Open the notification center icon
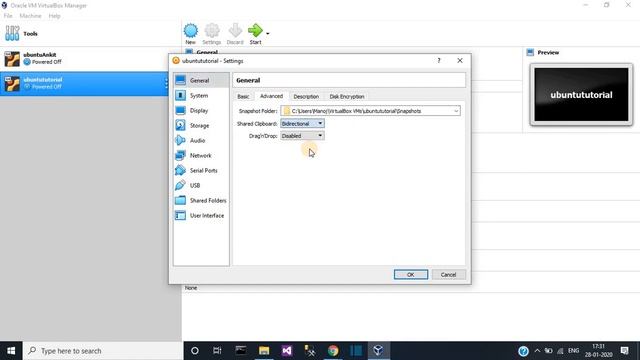Image resolution: width=640 pixels, height=360 pixels. pyautogui.click(x=624, y=351)
